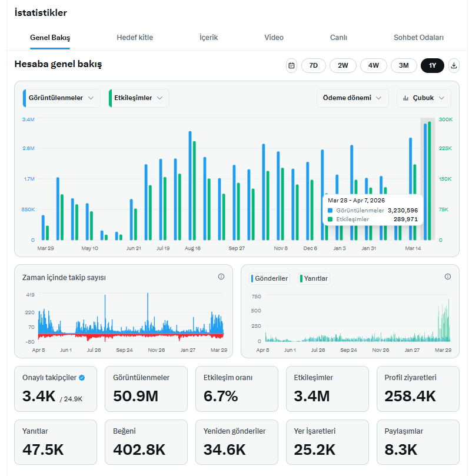Click the 750 label on posts chart
Image resolution: width=469 pixels, height=476 pixels.
coord(256,297)
